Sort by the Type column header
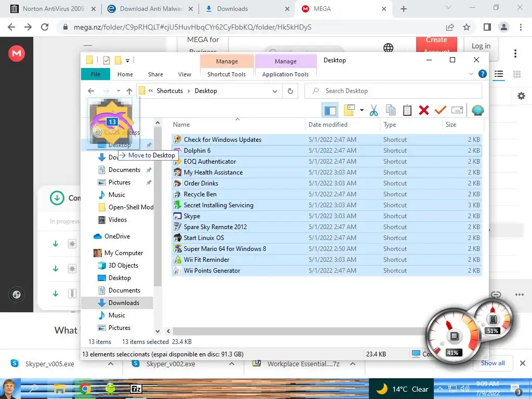 pos(411,125)
